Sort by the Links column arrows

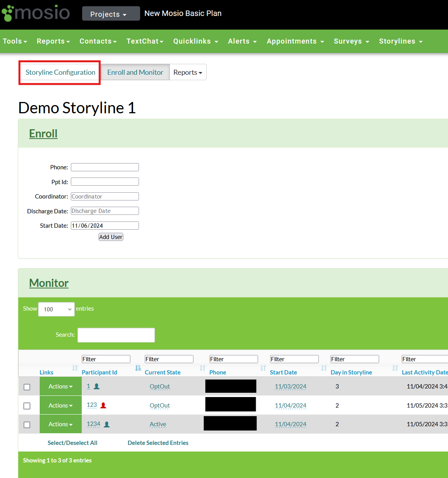(75, 368)
